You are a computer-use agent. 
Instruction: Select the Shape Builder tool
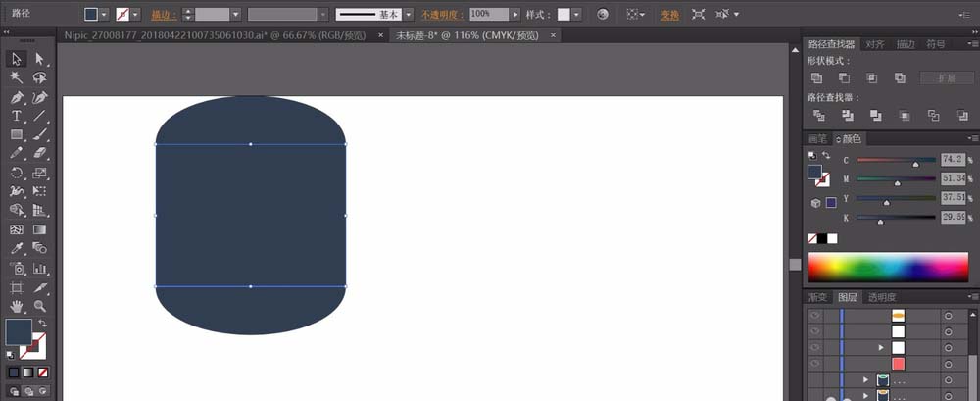click(17, 210)
